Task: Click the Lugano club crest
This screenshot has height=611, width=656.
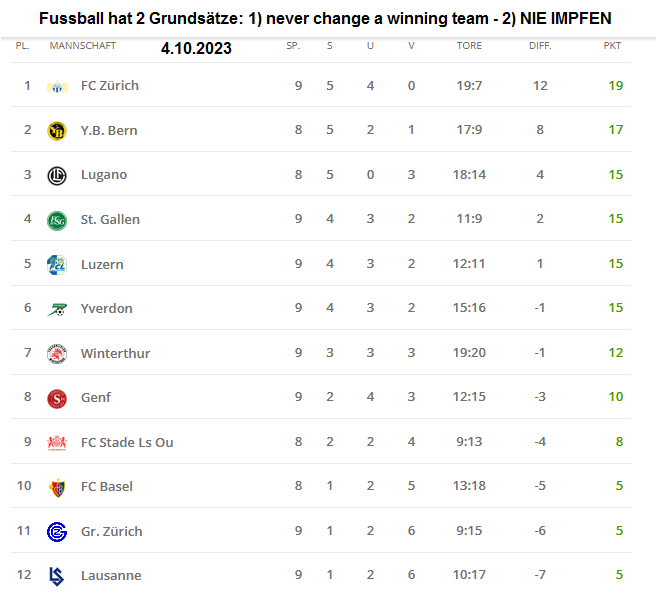Action: [56, 175]
